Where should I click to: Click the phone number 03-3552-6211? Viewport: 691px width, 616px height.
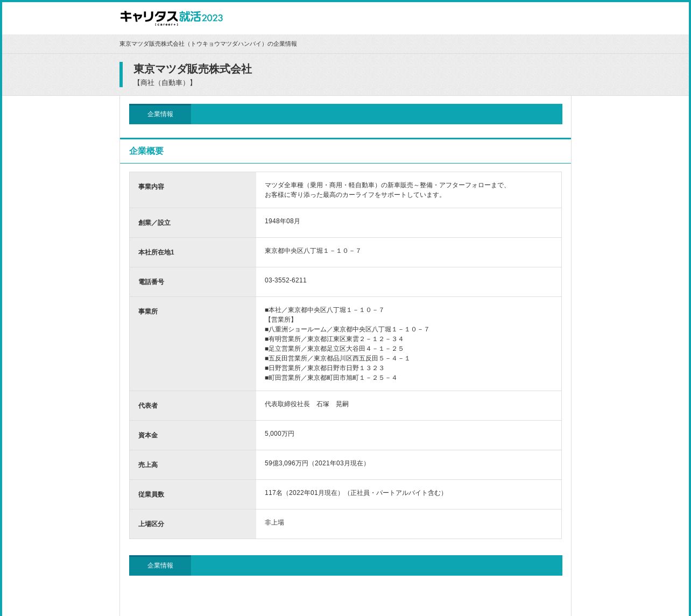(x=286, y=280)
